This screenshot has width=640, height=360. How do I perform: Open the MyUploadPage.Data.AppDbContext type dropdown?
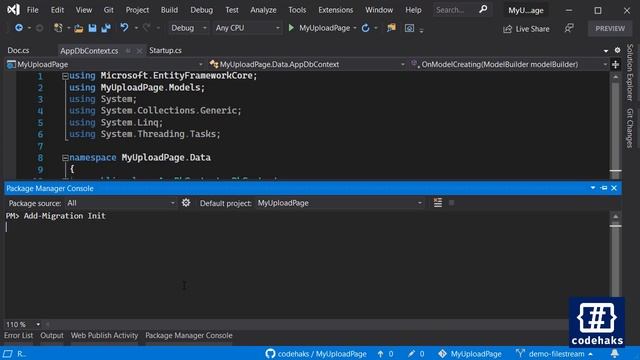307,64
